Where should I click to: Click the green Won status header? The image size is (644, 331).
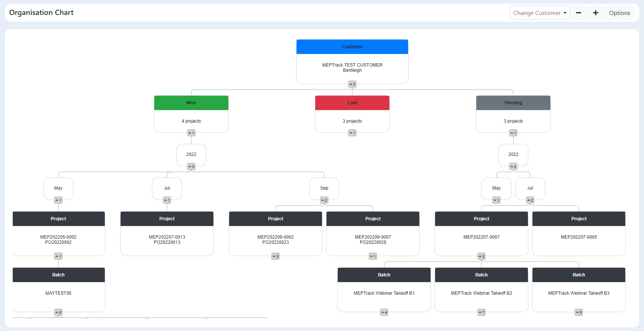click(x=191, y=103)
